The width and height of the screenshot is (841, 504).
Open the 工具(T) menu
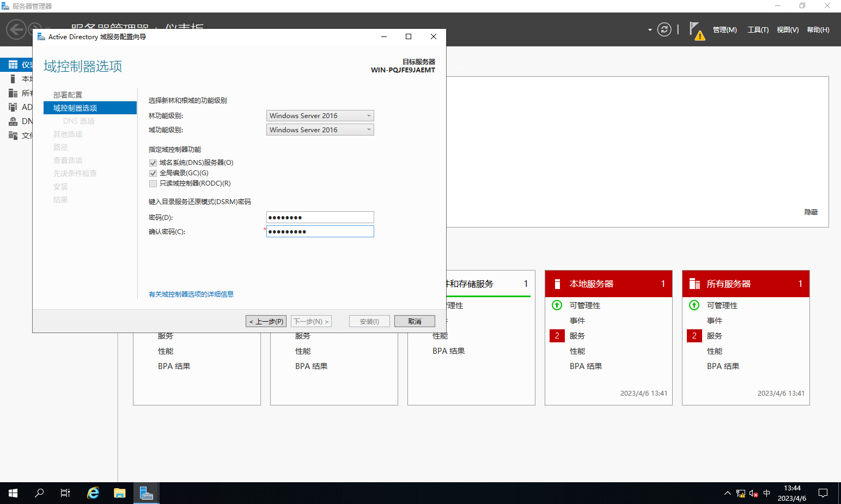coord(758,30)
